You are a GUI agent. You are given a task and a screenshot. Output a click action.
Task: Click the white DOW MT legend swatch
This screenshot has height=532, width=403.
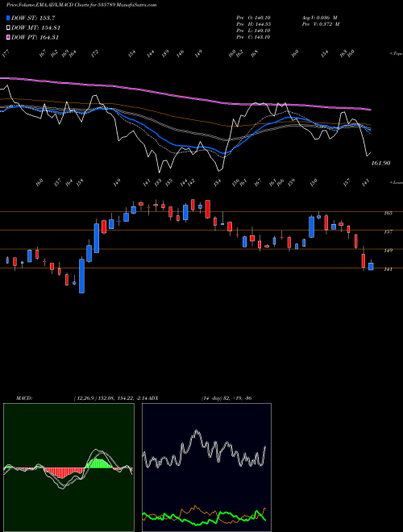(x=8, y=28)
